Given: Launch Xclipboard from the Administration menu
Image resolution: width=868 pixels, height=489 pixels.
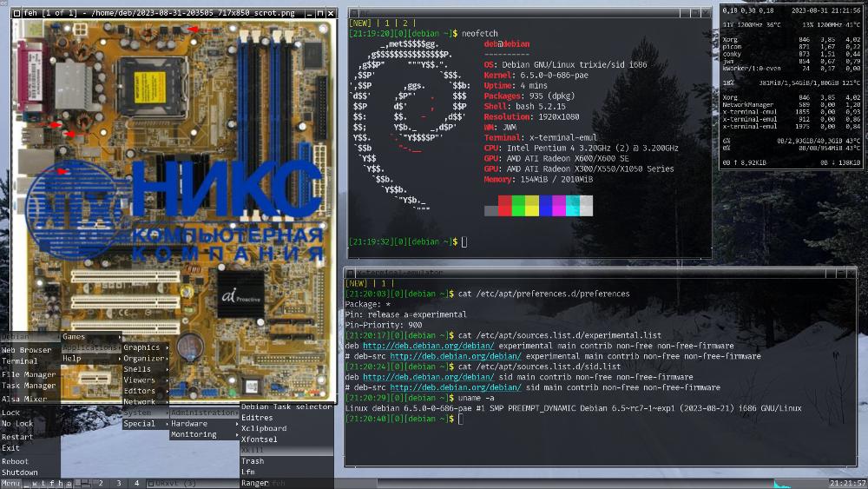Looking at the screenshot, I should (x=286, y=428).
